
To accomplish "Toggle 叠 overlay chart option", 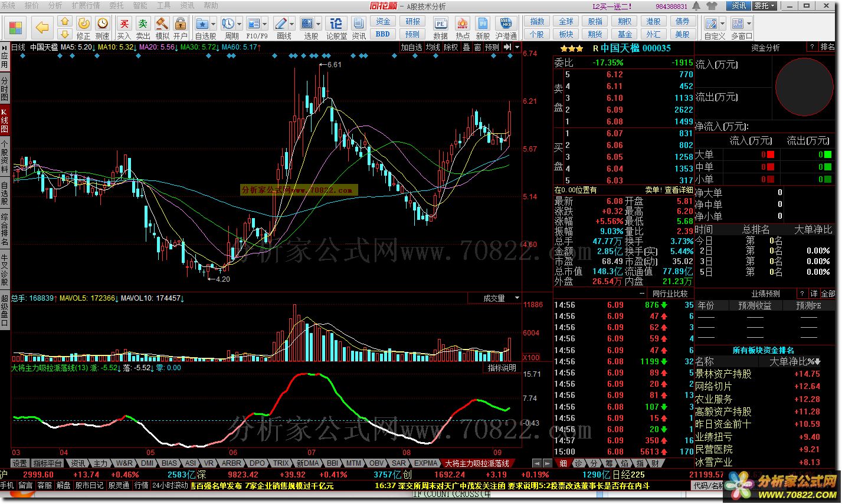I will (x=466, y=47).
